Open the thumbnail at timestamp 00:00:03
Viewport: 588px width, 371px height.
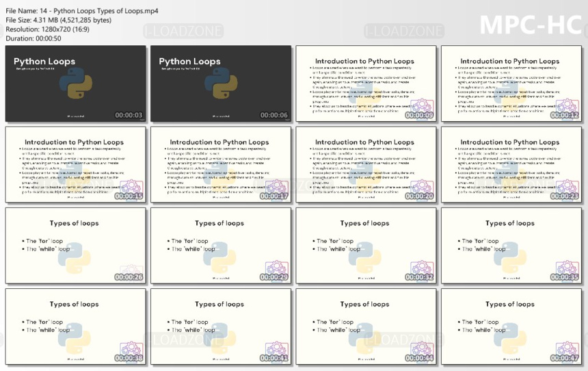pyautogui.click(x=75, y=84)
